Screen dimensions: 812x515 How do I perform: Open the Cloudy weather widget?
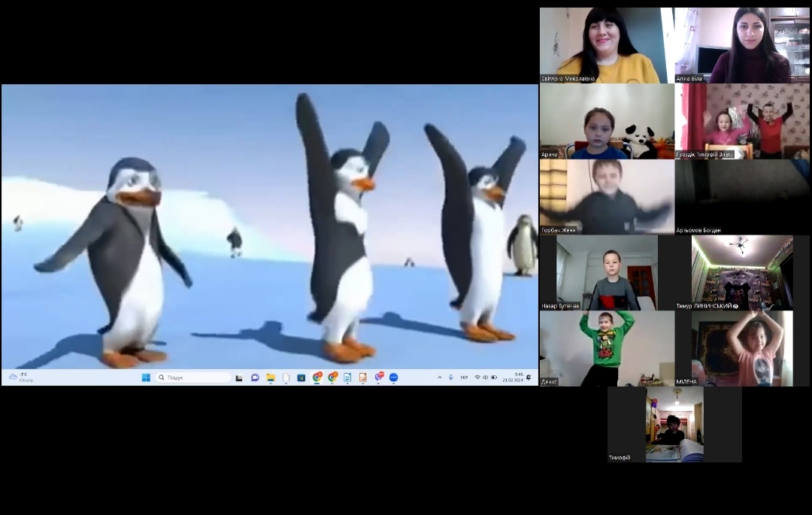click(21, 377)
